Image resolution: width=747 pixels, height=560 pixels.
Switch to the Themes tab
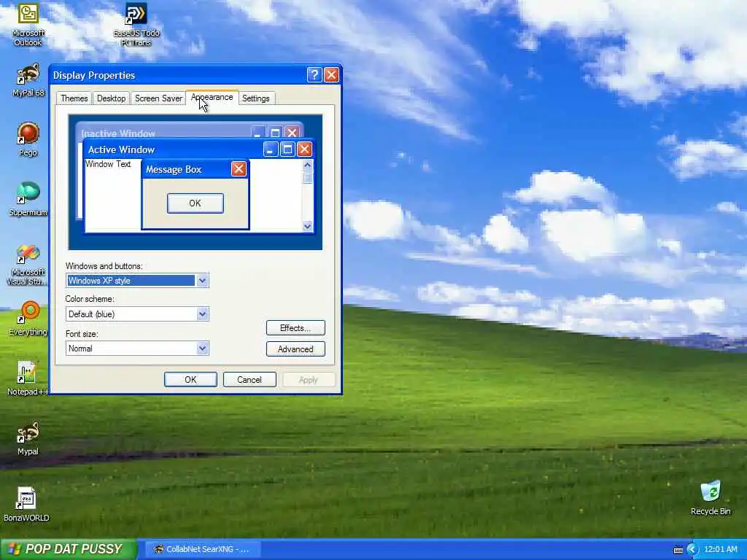pyautogui.click(x=74, y=98)
